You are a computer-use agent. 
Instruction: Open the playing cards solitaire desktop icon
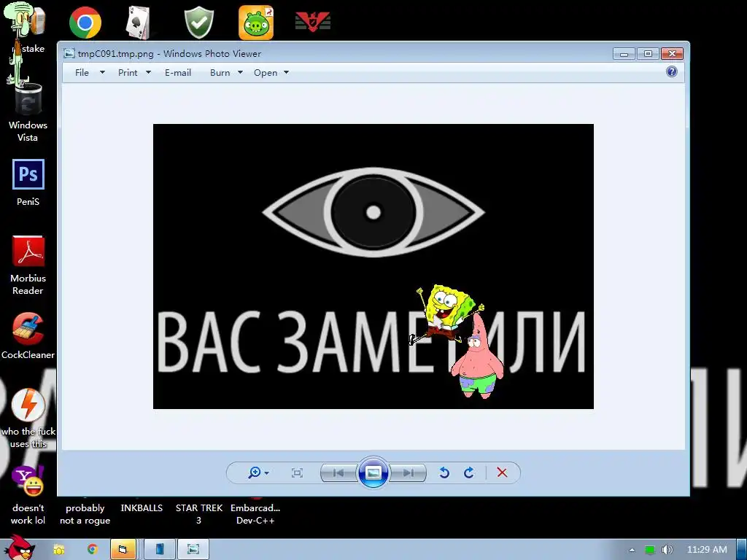137,23
